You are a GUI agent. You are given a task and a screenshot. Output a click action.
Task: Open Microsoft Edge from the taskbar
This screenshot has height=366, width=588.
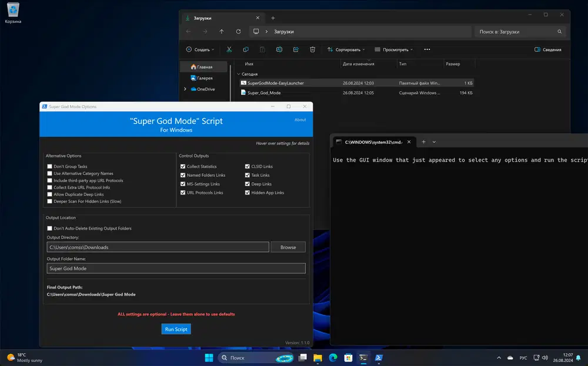(x=333, y=357)
